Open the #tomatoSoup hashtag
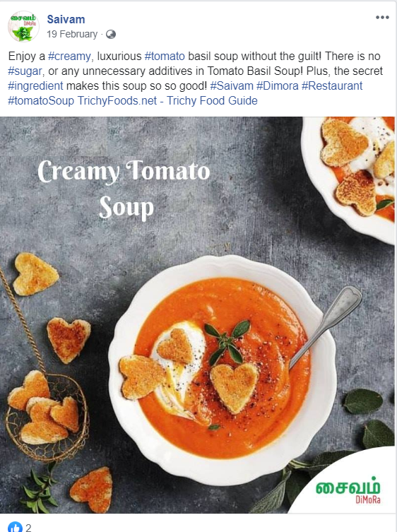This screenshot has height=532, width=397. 41,101
